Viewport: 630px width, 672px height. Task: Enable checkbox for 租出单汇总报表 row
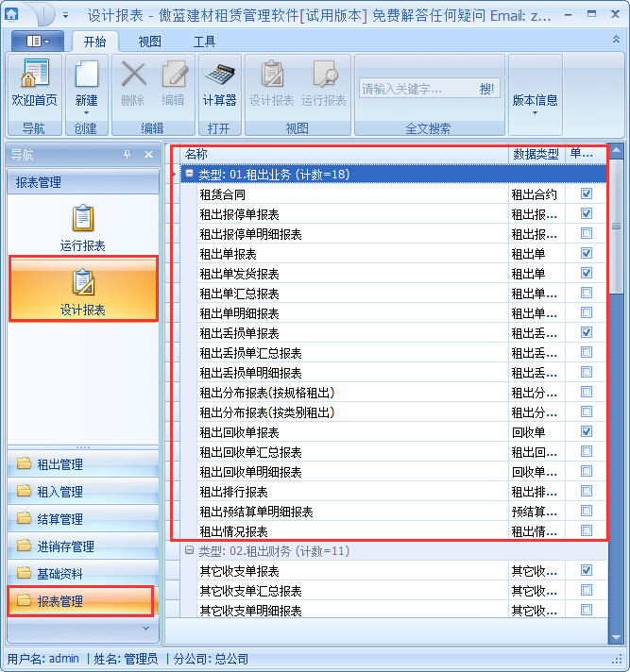587,294
